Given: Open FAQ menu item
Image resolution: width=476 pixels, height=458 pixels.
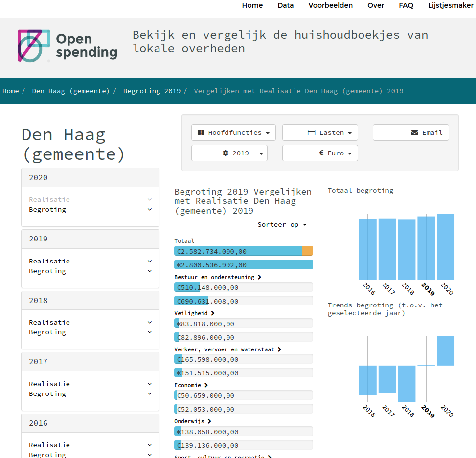Looking at the screenshot, I should tap(406, 5).
